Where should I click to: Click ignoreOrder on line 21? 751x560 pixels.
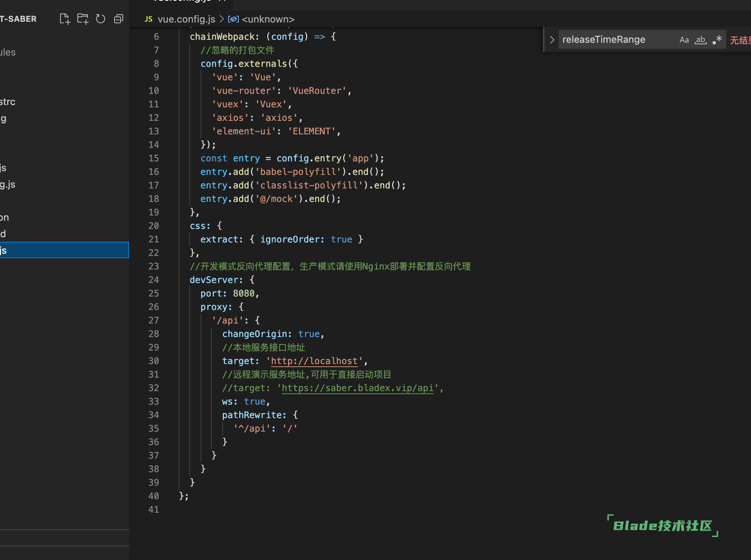(290, 239)
